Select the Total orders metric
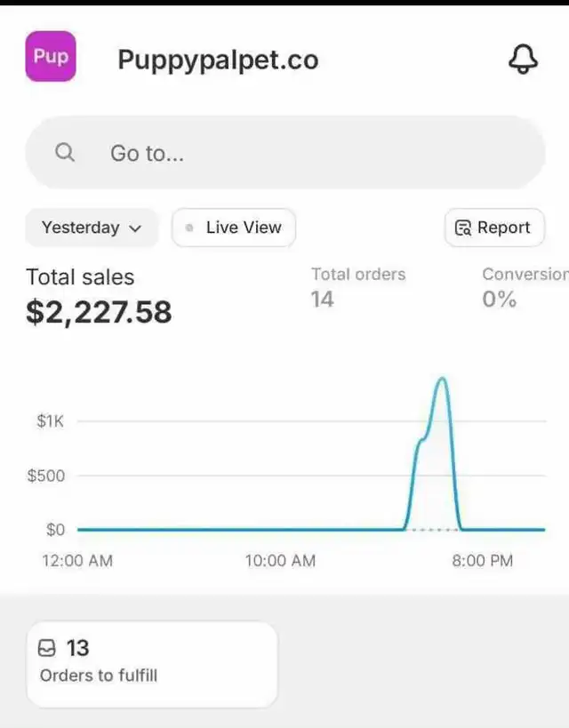Image resolution: width=569 pixels, height=728 pixels. point(358,287)
